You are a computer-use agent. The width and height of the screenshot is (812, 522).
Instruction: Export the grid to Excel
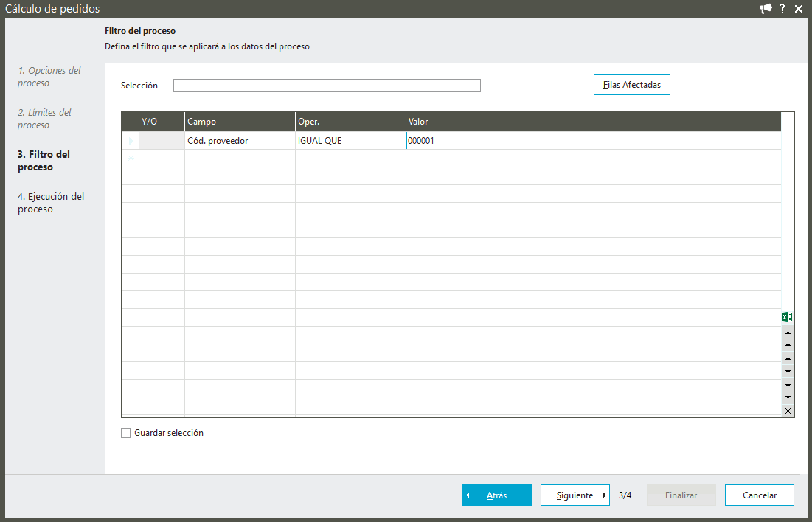(x=787, y=317)
